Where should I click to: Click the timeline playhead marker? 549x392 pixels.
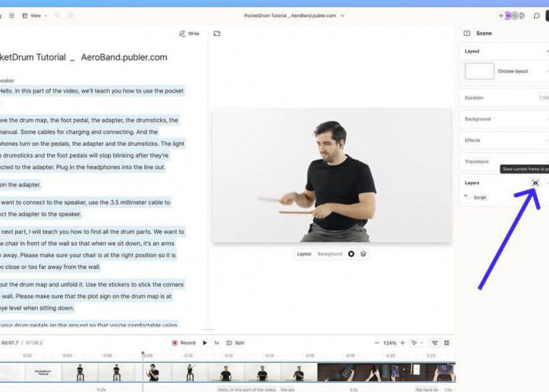pyautogui.click(x=143, y=354)
